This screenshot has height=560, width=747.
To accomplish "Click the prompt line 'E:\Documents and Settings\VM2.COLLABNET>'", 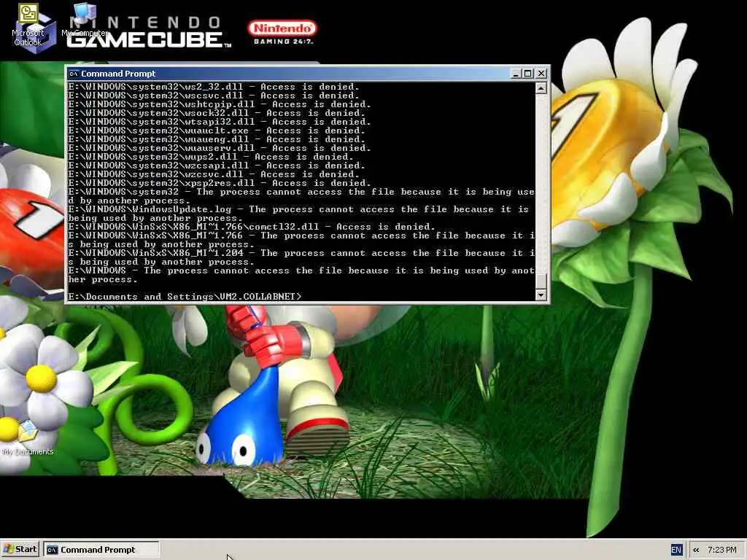I will click(x=185, y=297).
